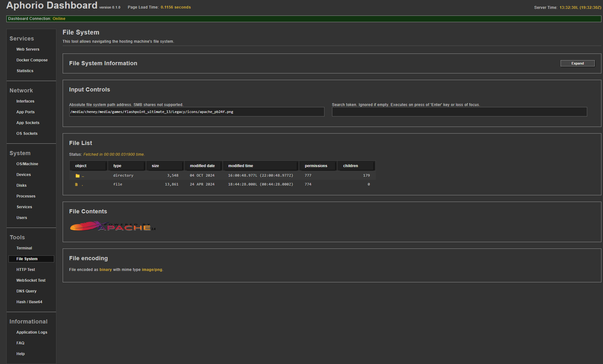Navigate to the Processes page
The image size is (603, 364).
coord(26,196)
